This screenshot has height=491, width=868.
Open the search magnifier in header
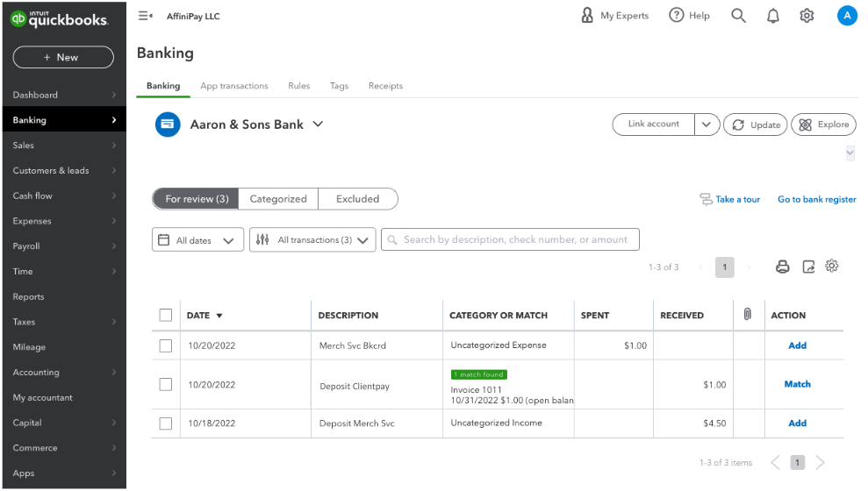tap(738, 16)
